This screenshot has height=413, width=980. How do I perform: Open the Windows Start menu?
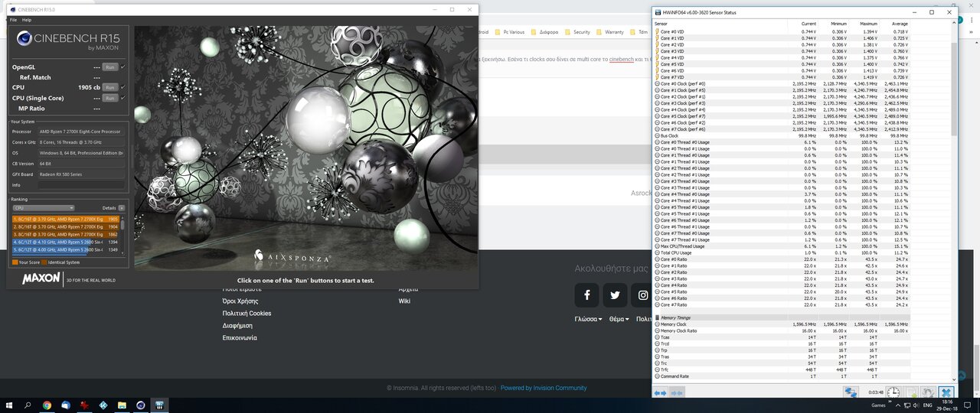(x=9, y=405)
